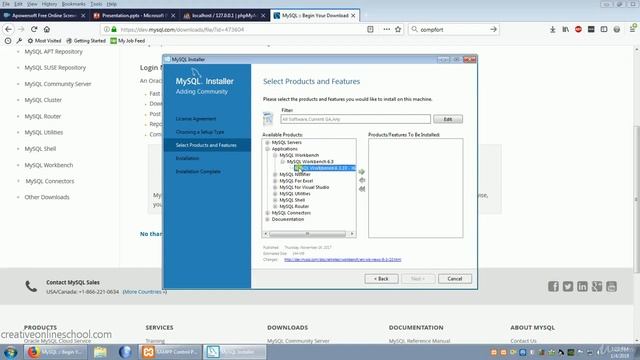Collapse MySQL Workbench tree node
This screenshot has width=640, height=360.
(275, 156)
